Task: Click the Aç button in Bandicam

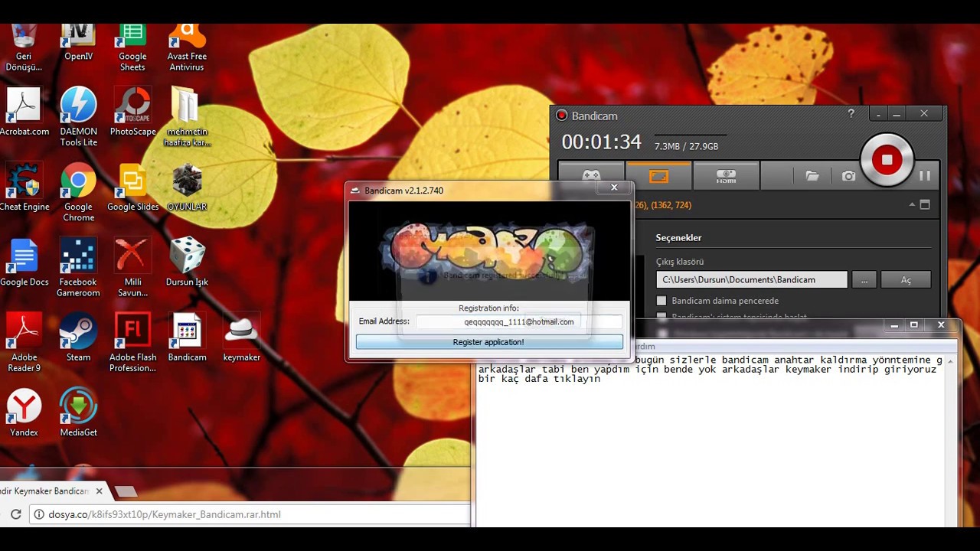Action: 906,279
